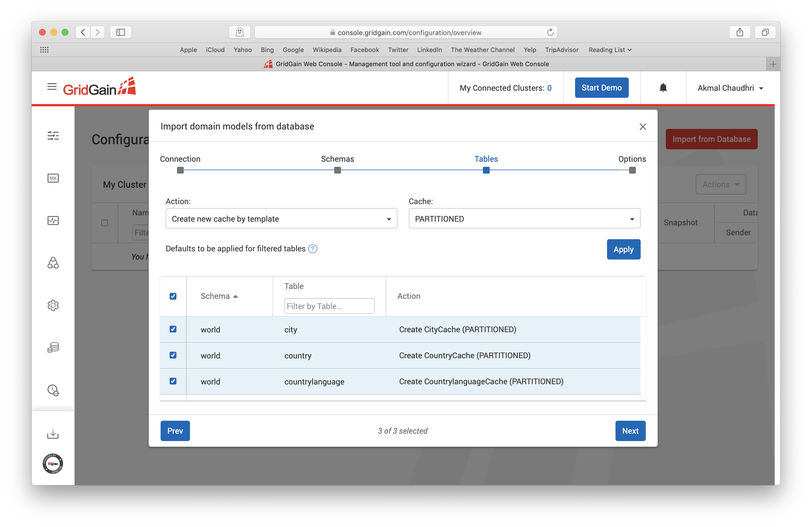Select the download icon in sidebar
This screenshot has width=812, height=527.
(53, 433)
